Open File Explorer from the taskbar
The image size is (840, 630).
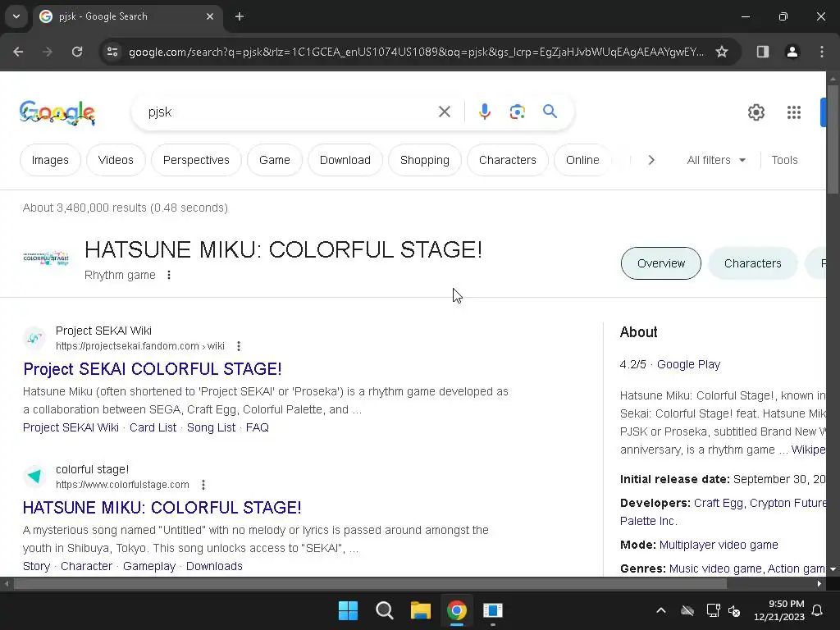pos(421,610)
